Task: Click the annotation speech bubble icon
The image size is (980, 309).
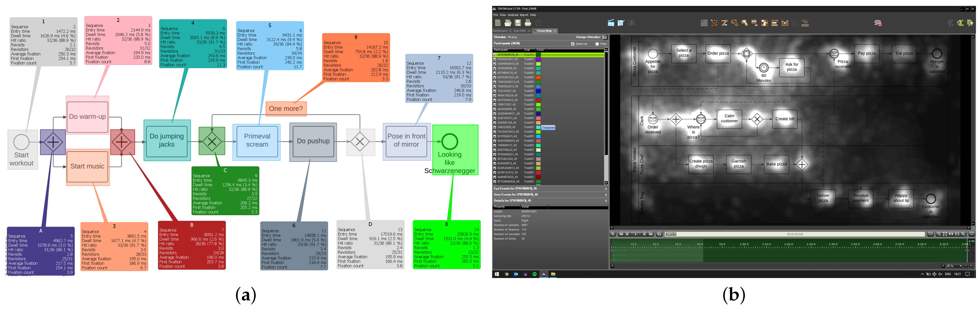Action: point(878,23)
